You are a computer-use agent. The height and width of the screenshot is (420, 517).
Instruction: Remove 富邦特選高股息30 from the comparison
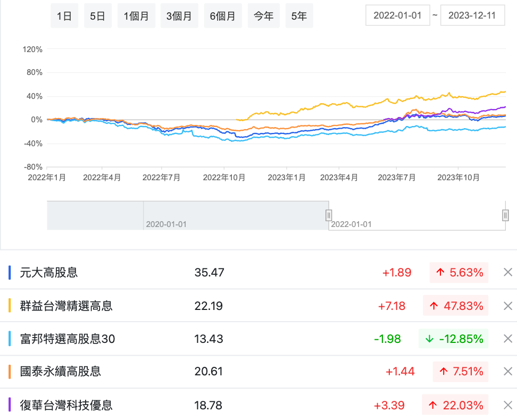[x=508, y=339]
